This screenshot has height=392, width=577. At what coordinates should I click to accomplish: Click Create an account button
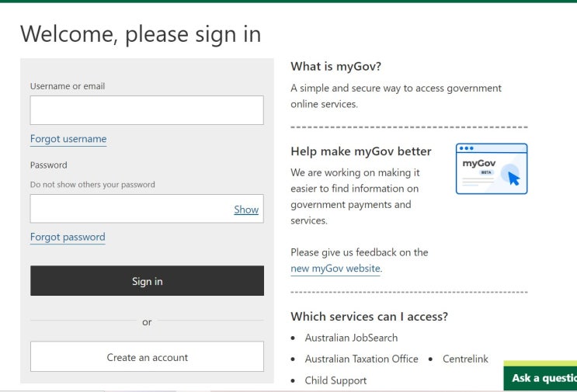148,357
